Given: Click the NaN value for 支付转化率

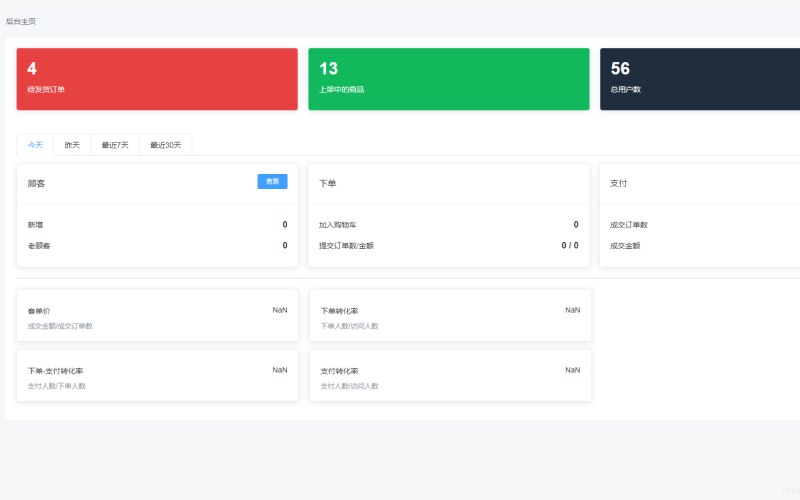Looking at the screenshot, I should point(572,370).
